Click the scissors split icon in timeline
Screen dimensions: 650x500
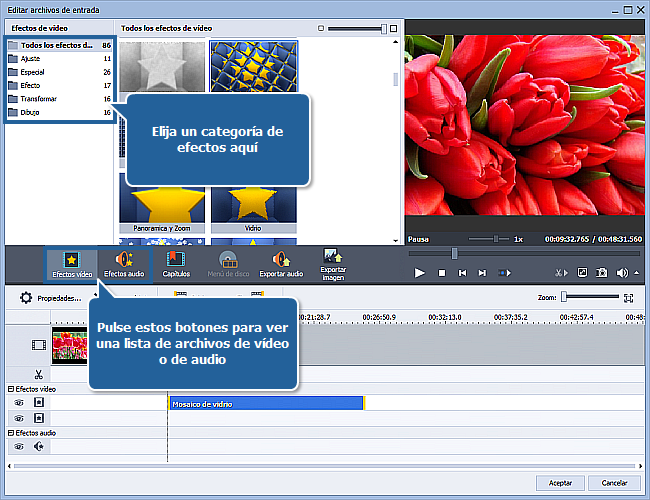point(38,374)
